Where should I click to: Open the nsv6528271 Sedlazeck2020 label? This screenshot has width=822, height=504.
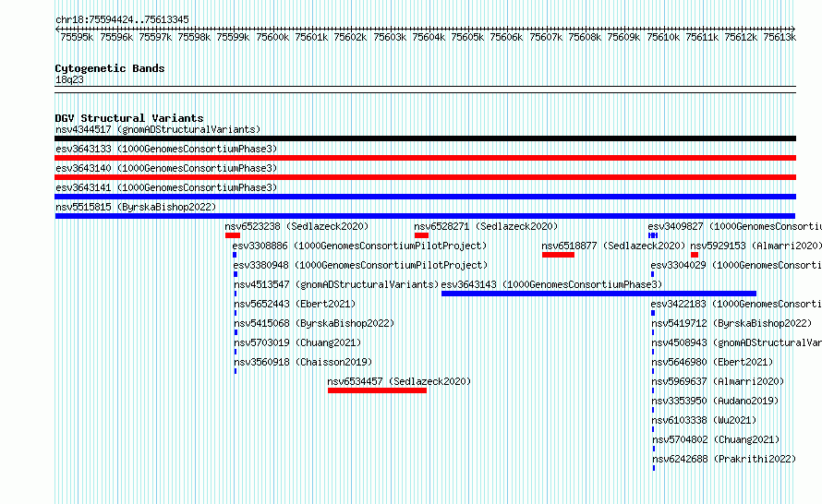click(486, 226)
